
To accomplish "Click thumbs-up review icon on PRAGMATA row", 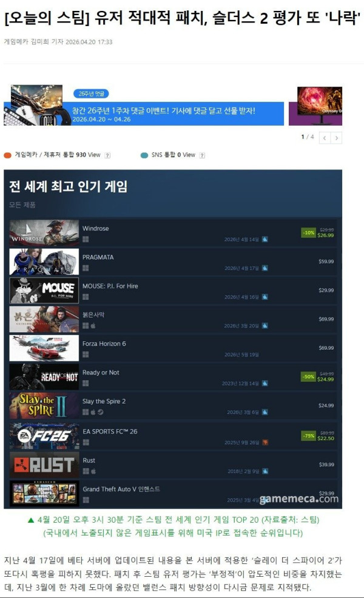I will tap(265, 268).
